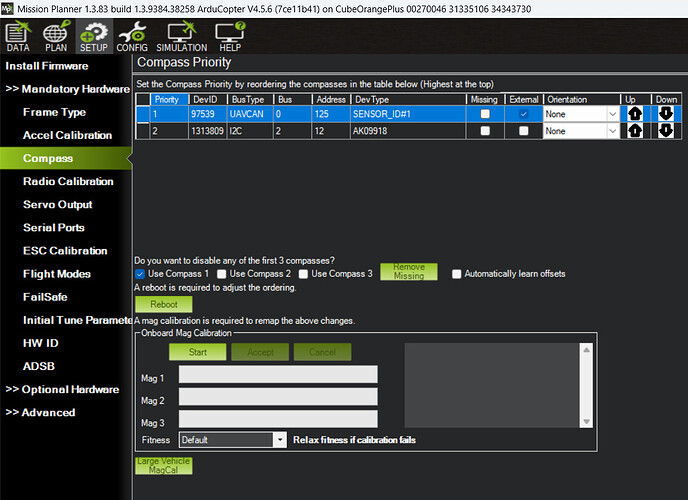688x500 pixels.
Task: Click the BusType column header
Action: [250, 100]
